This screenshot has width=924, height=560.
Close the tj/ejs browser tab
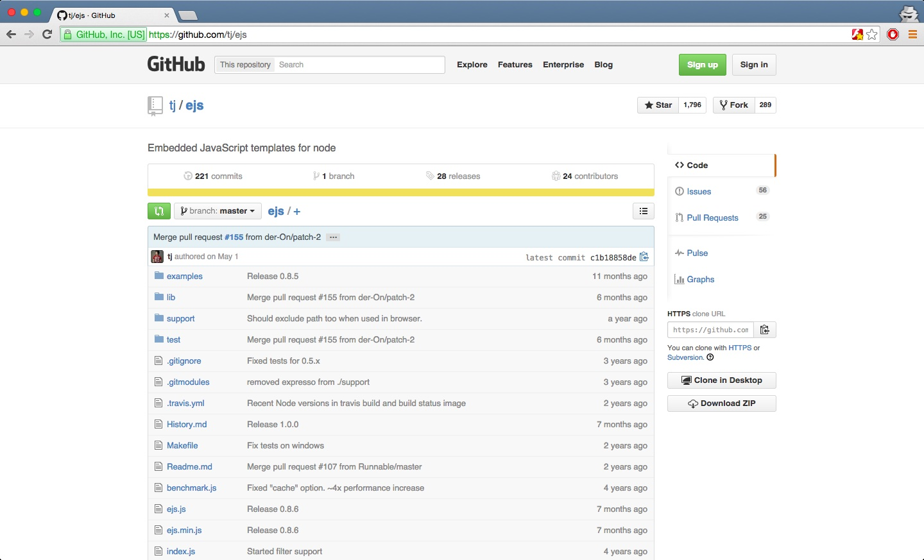click(x=167, y=15)
